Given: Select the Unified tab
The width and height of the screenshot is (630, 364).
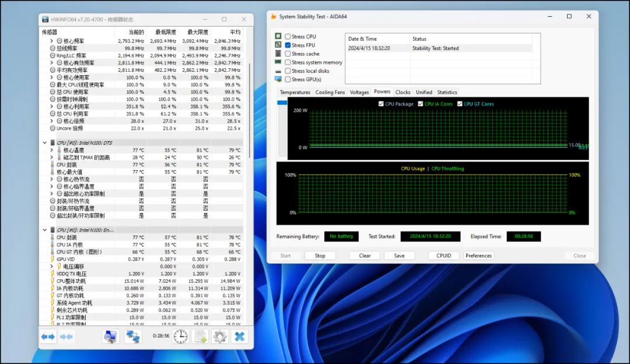Looking at the screenshot, I should (424, 92).
